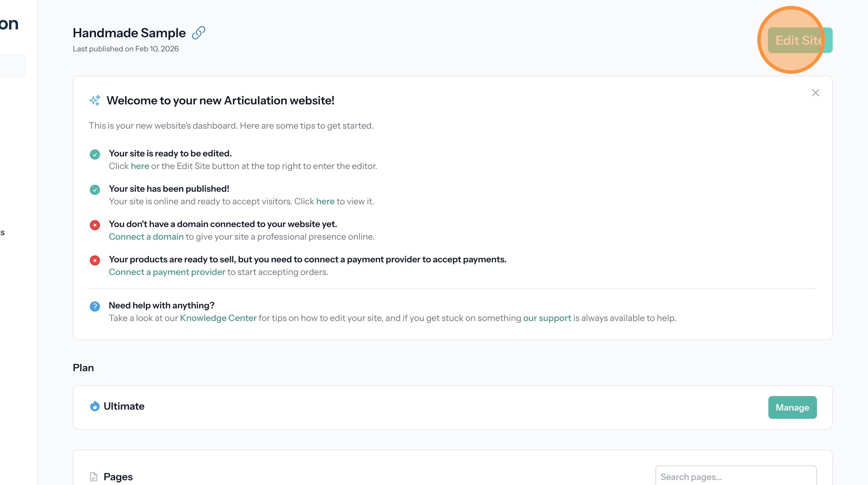Click the Pages document icon
The width and height of the screenshot is (868, 485).
(x=94, y=476)
